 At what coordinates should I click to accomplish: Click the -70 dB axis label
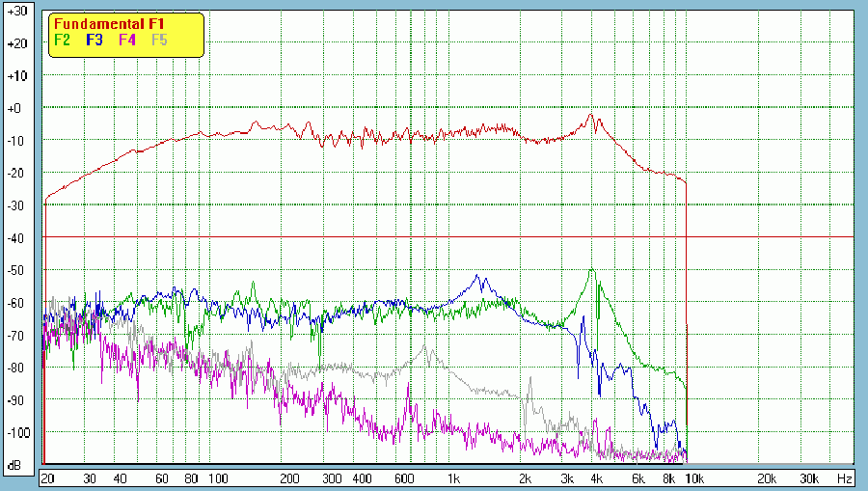16,336
